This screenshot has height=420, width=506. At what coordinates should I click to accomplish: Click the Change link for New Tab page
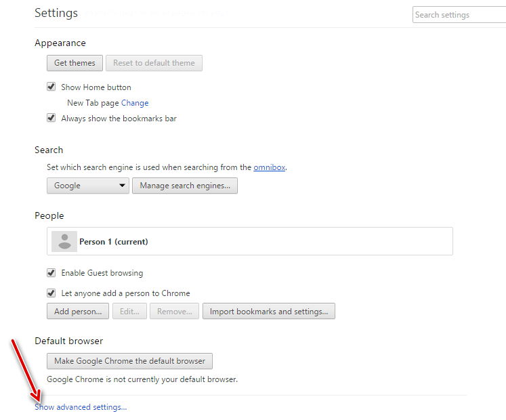coord(135,103)
